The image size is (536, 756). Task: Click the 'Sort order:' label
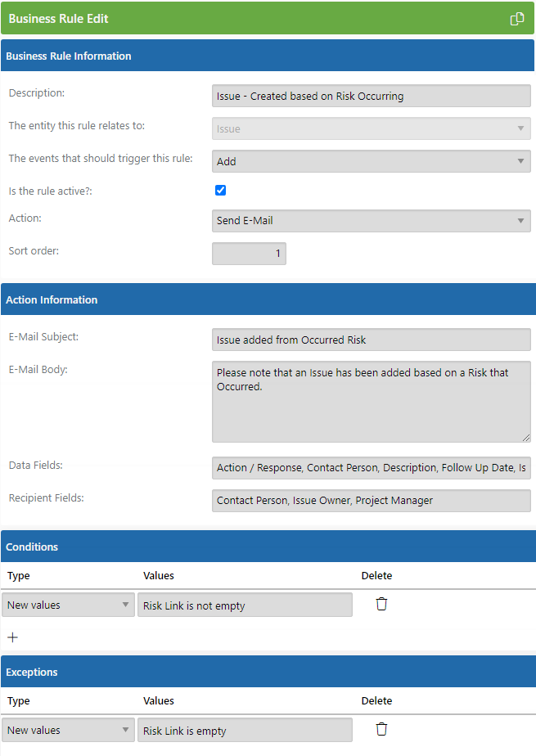pyautogui.click(x=34, y=250)
